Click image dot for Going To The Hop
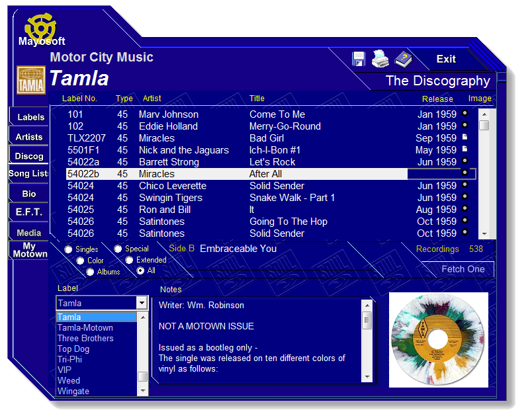 pyautogui.click(x=465, y=220)
